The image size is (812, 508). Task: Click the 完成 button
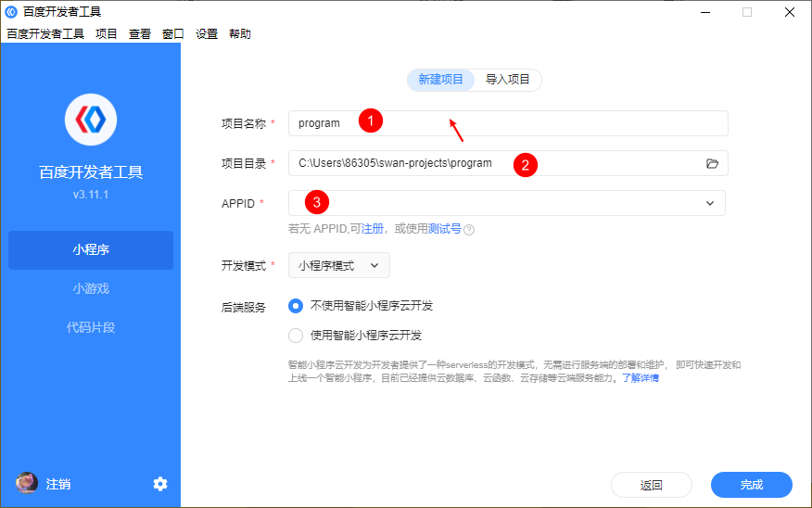752,485
